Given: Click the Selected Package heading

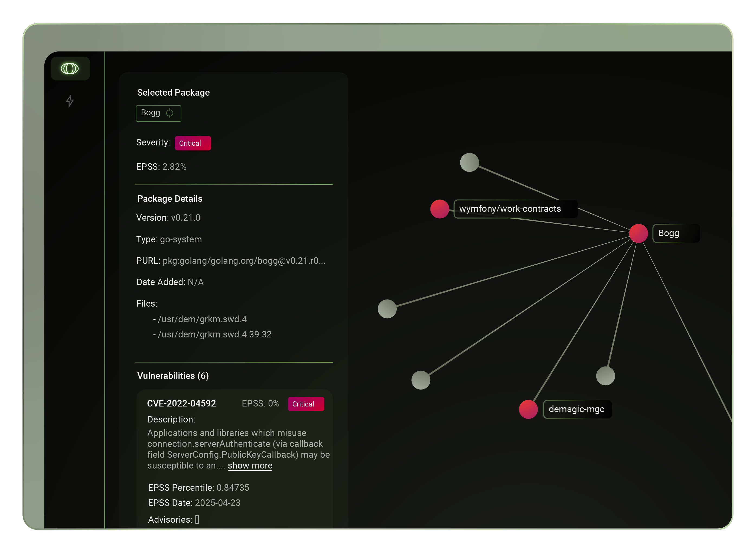Looking at the screenshot, I should coord(173,92).
